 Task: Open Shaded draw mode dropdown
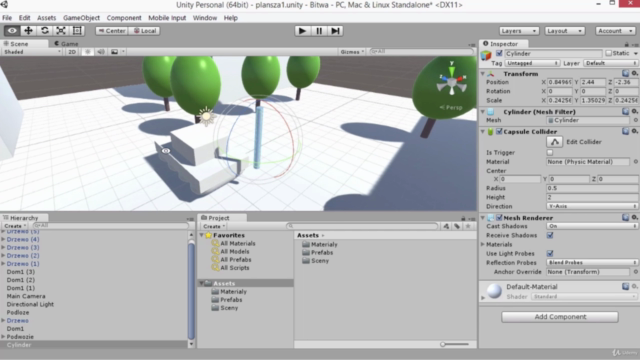coord(32,52)
